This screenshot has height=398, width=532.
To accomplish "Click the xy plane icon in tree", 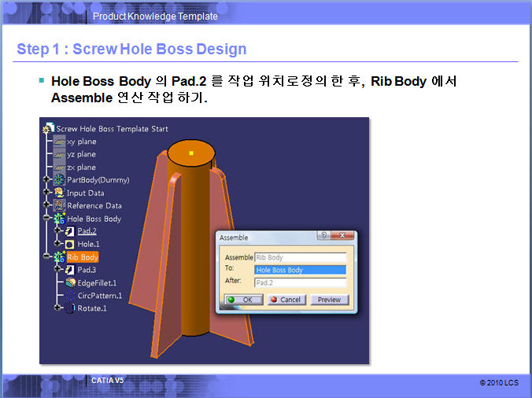I will [x=59, y=142].
